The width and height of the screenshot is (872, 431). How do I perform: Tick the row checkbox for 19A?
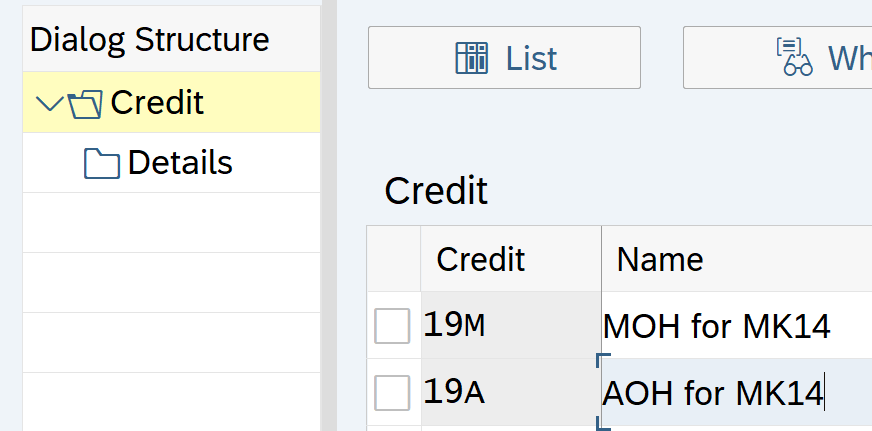click(392, 393)
